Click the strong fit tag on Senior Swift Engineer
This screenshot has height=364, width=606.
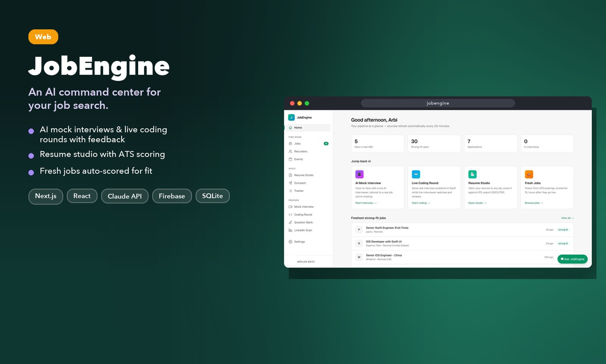(563, 230)
